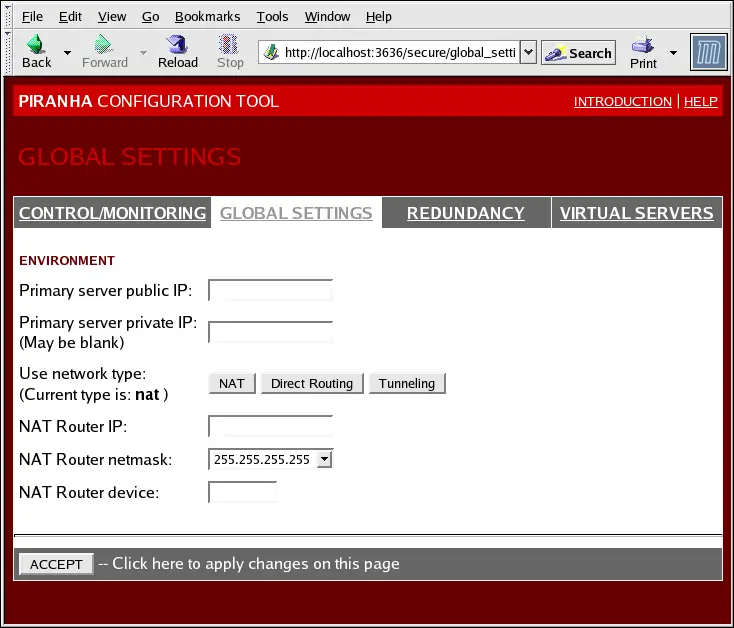Open the NAT Router netmask dropdown

click(323, 459)
